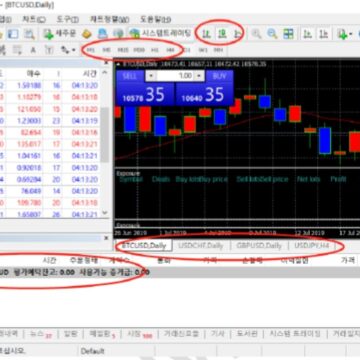Open the window arrangement (W) menu
Screen dimensions: 360x360
109,19
